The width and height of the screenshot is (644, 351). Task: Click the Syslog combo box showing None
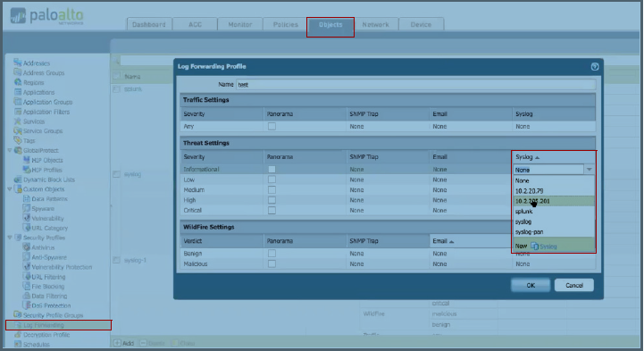[x=548, y=170]
